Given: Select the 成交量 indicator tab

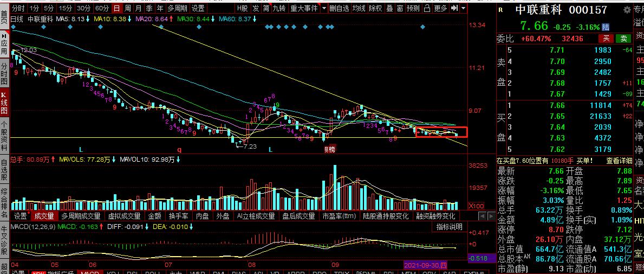Looking at the screenshot, I should pyautogui.click(x=44, y=215).
